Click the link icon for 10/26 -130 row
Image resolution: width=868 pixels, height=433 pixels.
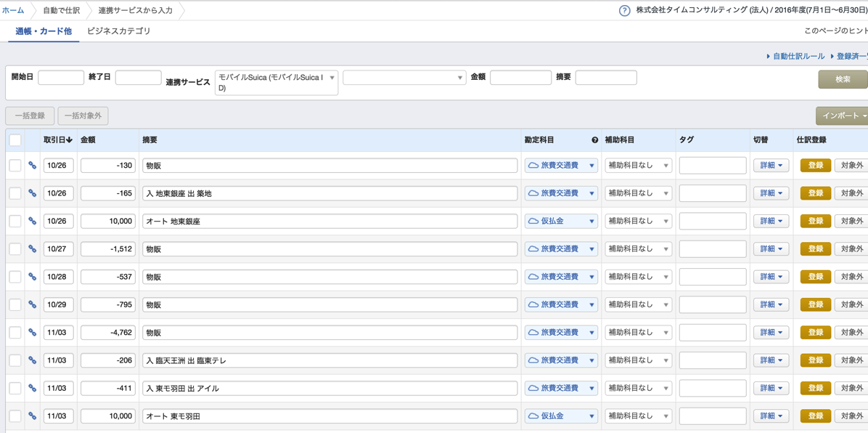click(32, 165)
